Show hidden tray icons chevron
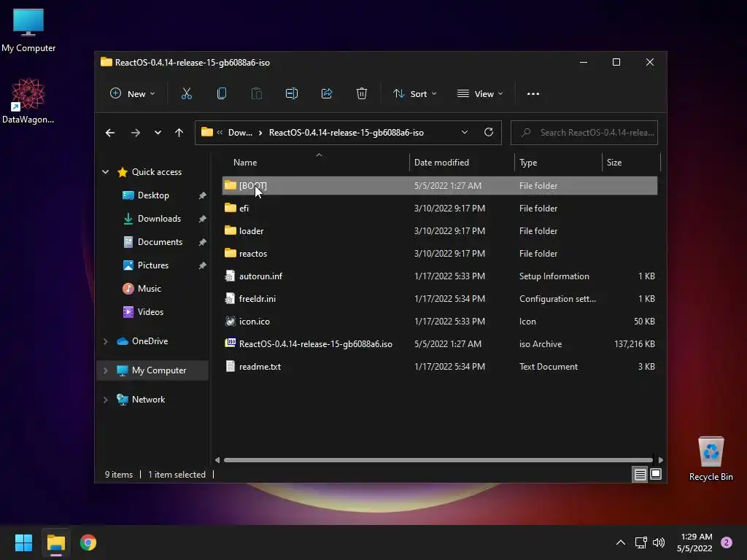Viewport: 747px width, 560px height. (621, 542)
